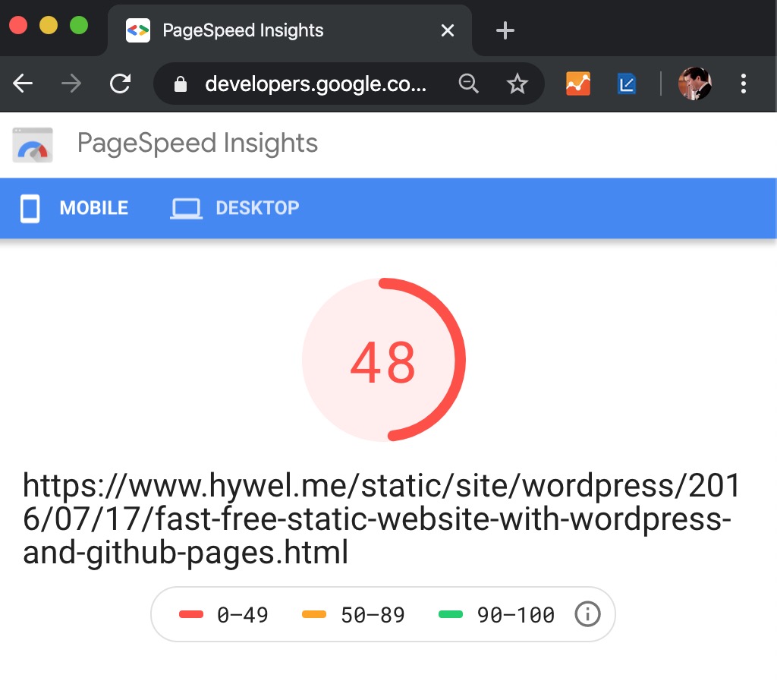Click the PageSpeed Insights speedometer logo
The width and height of the screenshot is (777, 700).
point(33,145)
